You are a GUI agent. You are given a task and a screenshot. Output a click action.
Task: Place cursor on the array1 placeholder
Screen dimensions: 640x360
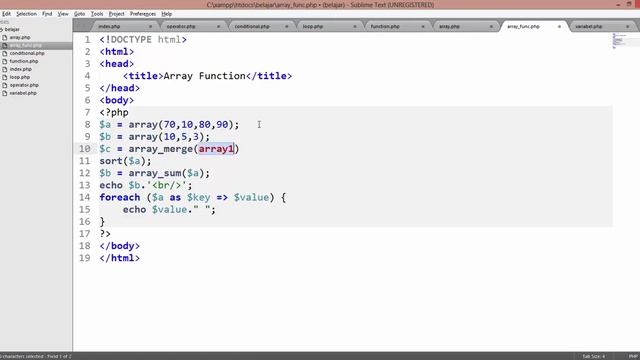(216, 149)
